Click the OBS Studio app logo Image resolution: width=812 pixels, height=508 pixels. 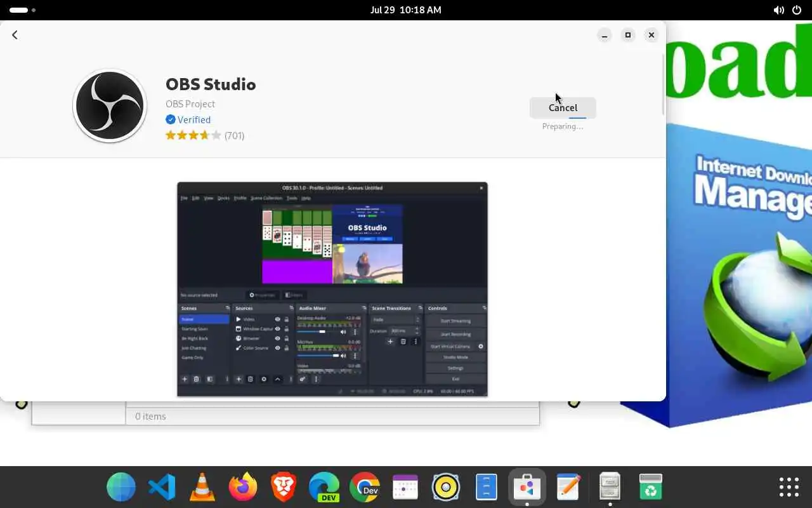[x=110, y=105]
